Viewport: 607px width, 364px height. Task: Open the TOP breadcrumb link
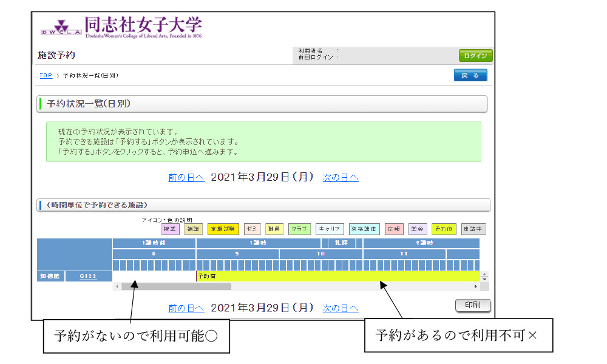[46, 75]
